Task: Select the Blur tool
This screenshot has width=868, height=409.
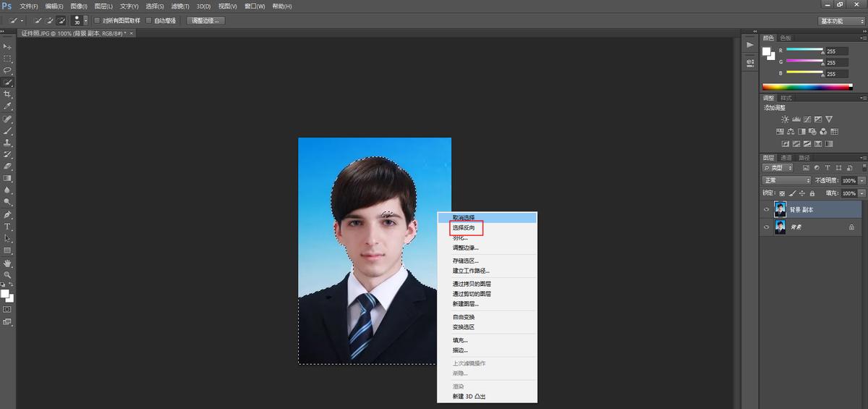Action: click(x=8, y=190)
